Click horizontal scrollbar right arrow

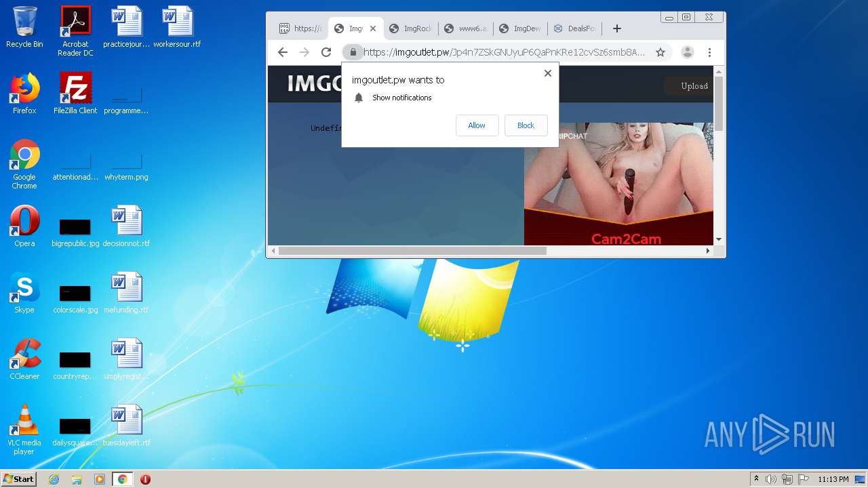pos(708,251)
